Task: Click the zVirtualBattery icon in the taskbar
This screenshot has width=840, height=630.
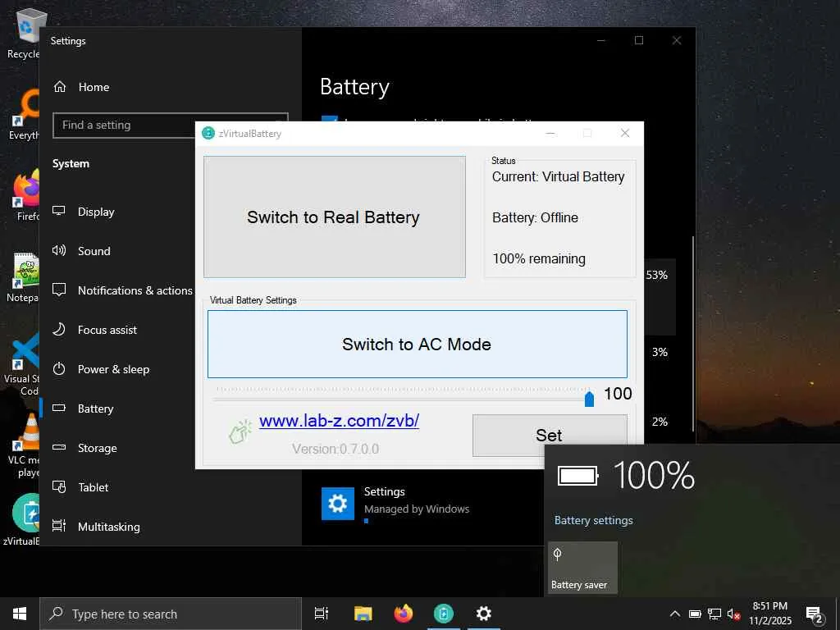Action: [444, 614]
